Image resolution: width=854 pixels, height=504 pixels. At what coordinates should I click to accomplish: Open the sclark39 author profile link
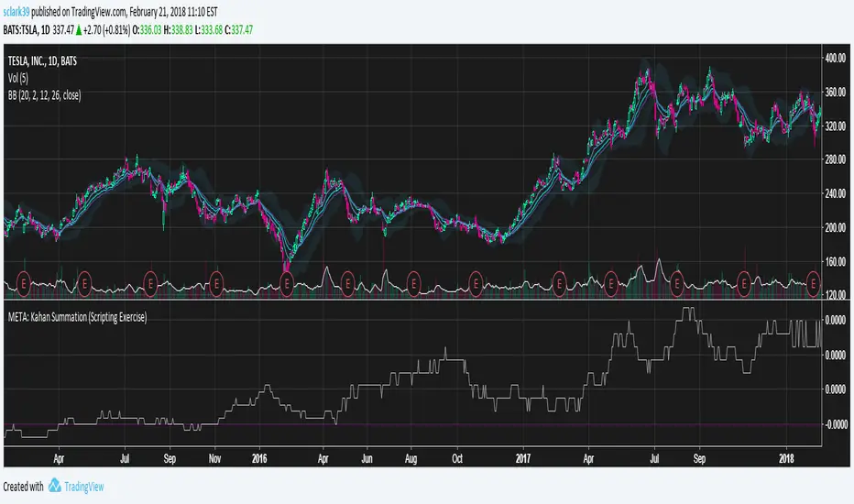[x=16, y=11]
